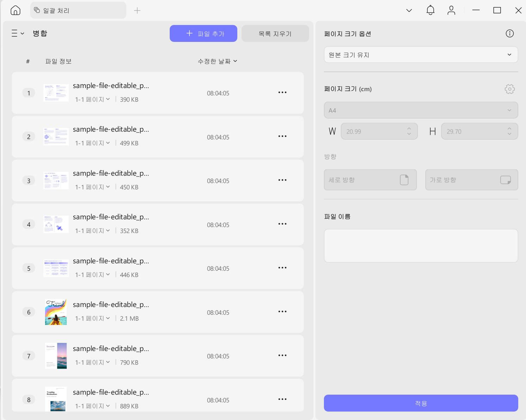526x420 pixels.
Task: Select 가로 방향 landscape orientation
Action: click(x=471, y=180)
